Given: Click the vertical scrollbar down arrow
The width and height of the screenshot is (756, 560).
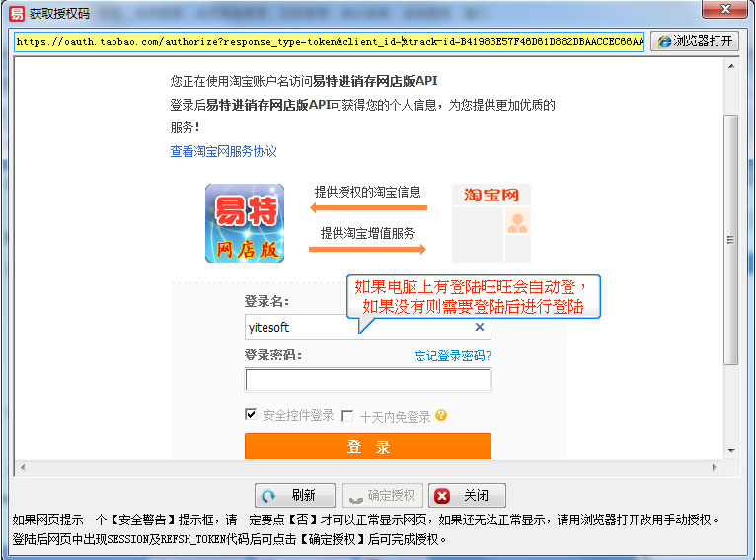Looking at the screenshot, I should 730,451.
